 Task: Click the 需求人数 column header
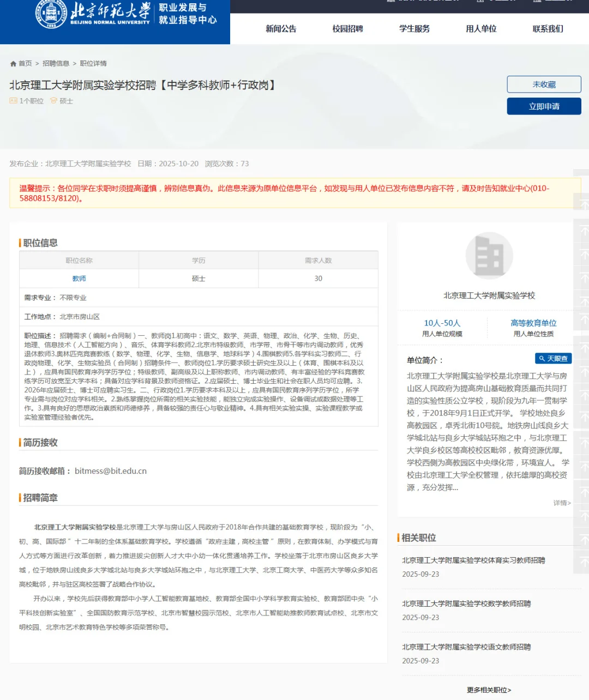tap(318, 261)
